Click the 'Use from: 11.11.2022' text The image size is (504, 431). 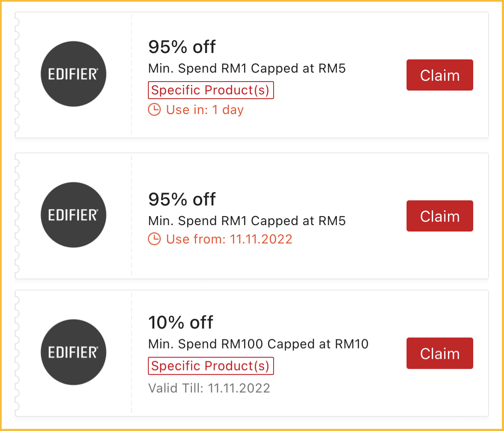tap(229, 239)
